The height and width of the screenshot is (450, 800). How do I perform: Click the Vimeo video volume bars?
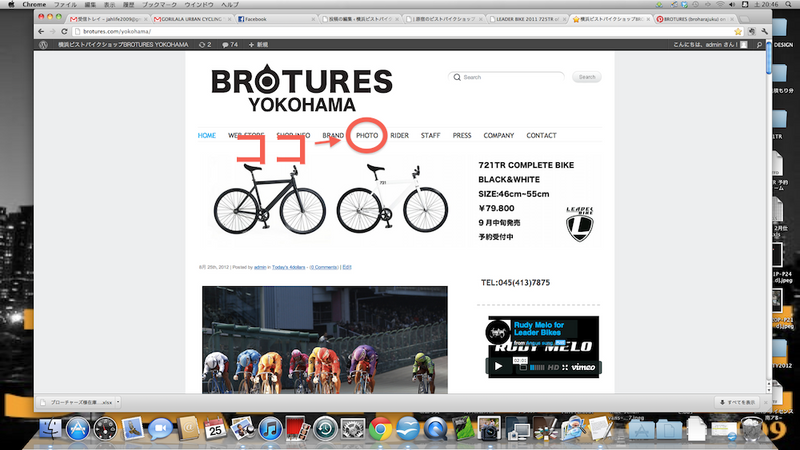(x=537, y=367)
